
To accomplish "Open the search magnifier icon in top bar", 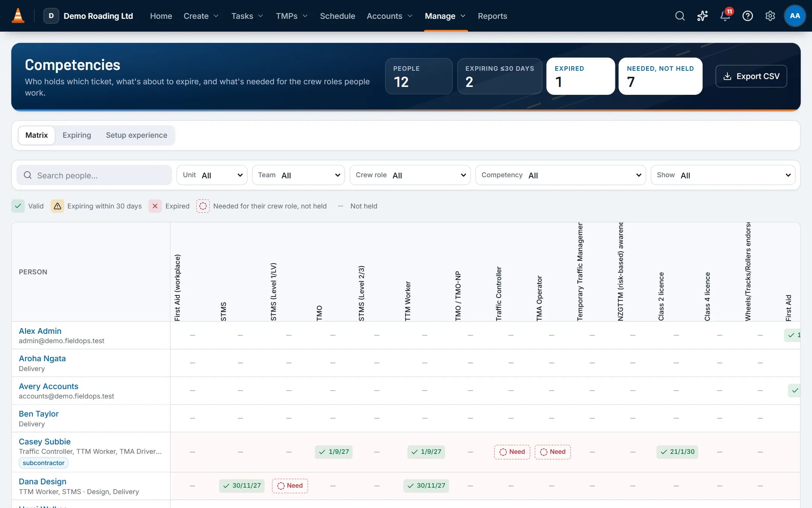I will (x=680, y=16).
